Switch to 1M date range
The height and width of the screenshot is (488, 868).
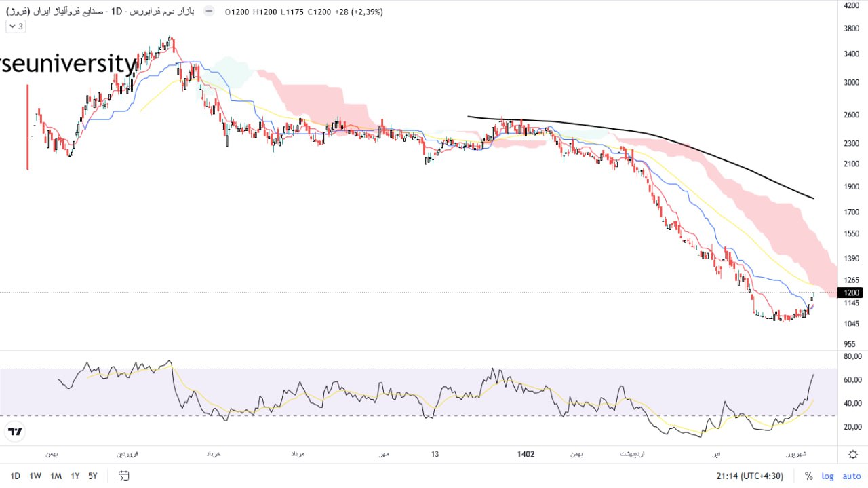(56, 476)
